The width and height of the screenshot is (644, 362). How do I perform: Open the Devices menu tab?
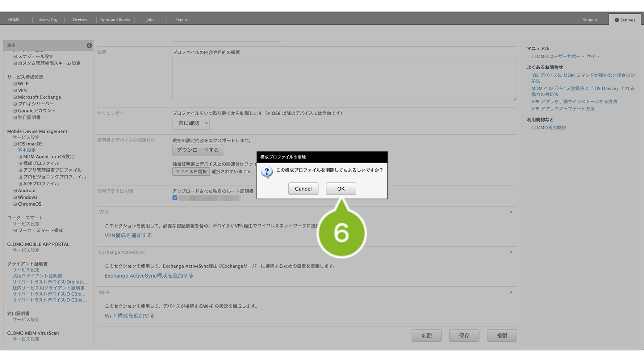pos(80,20)
